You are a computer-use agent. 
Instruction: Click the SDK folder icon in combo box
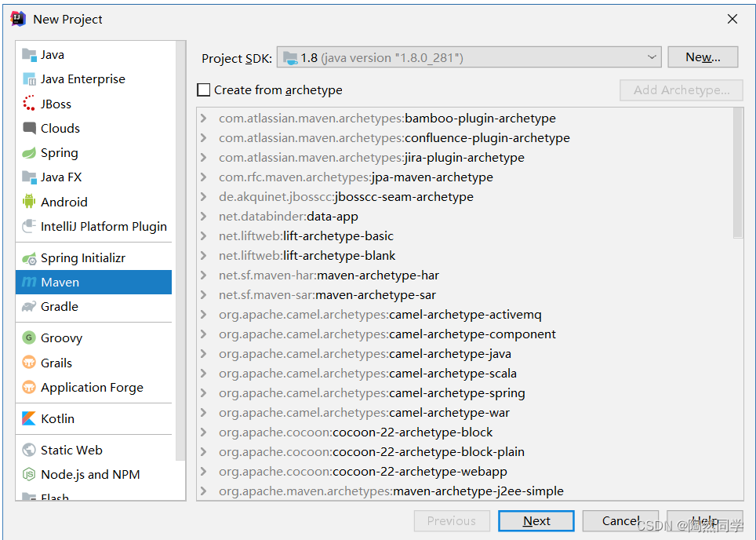coord(289,58)
